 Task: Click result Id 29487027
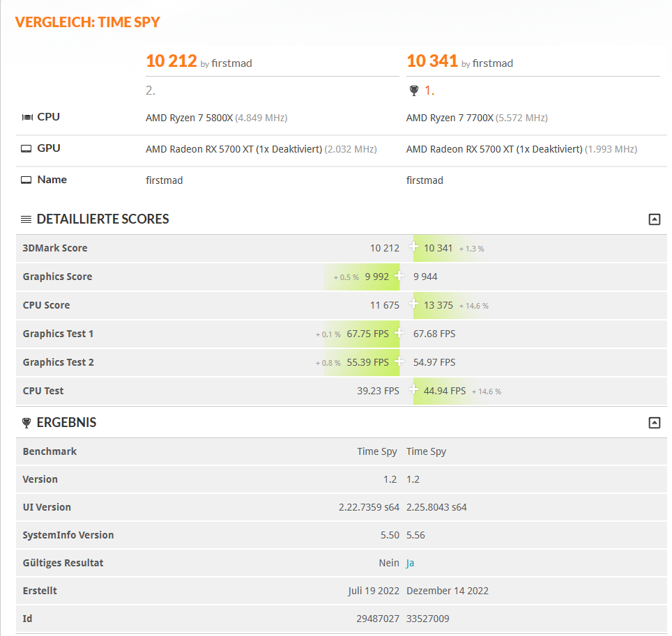(378, 619)
